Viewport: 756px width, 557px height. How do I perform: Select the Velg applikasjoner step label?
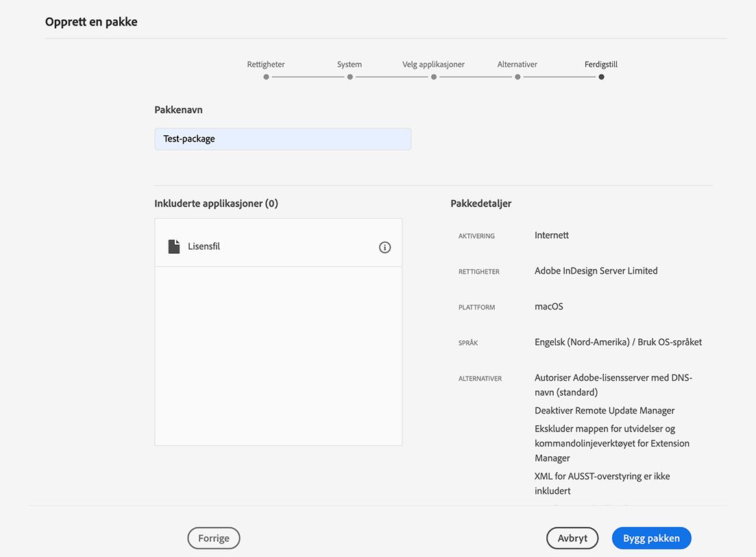click(434, 64)
